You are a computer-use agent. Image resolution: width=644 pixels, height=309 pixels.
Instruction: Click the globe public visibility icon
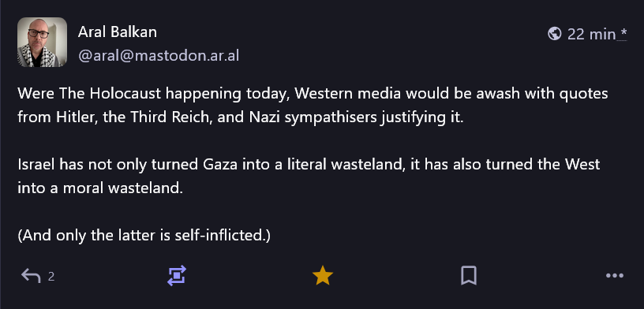555,34
